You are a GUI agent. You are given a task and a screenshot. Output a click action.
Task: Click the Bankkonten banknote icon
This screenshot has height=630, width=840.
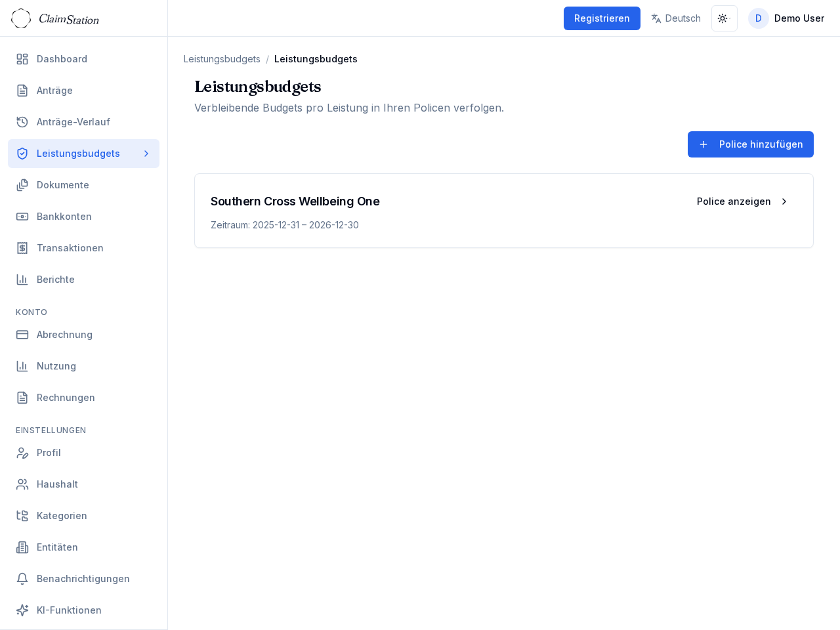pos(22,217)
